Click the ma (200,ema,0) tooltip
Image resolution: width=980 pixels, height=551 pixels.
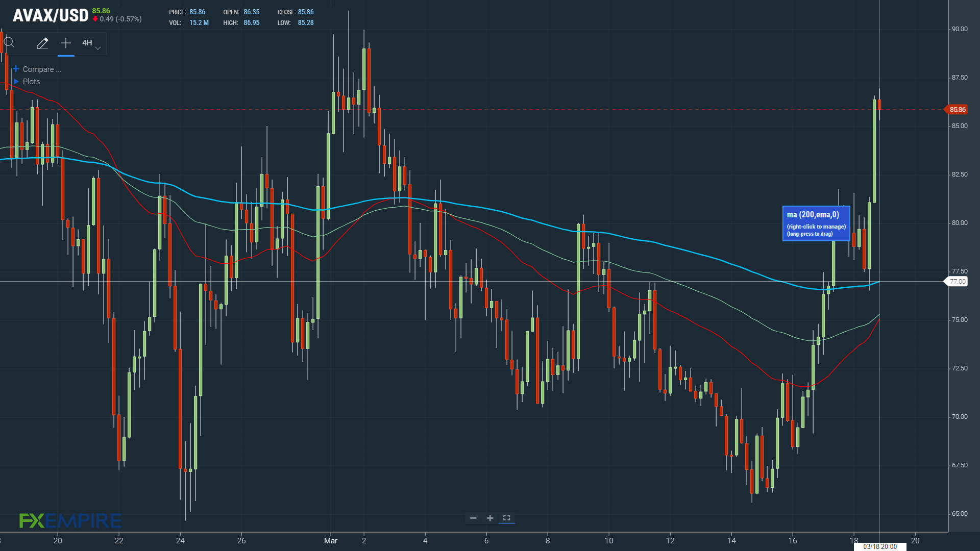[x=816, y=223]
